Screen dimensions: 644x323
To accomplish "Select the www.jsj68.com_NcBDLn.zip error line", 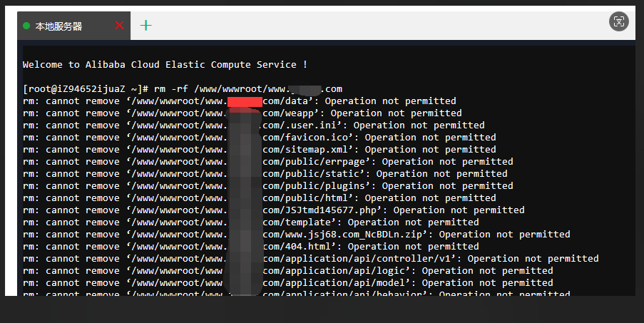I will (297, 235).
